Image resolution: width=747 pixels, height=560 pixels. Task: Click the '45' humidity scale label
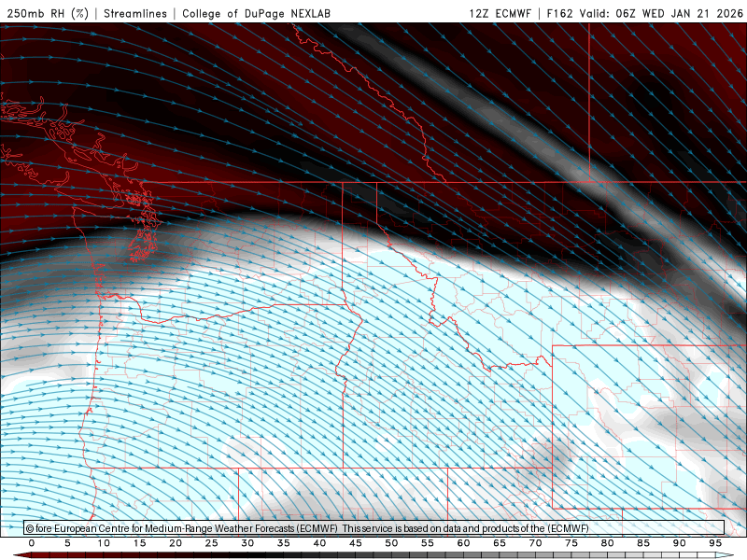pyautogui.click(x=356, y=543)
